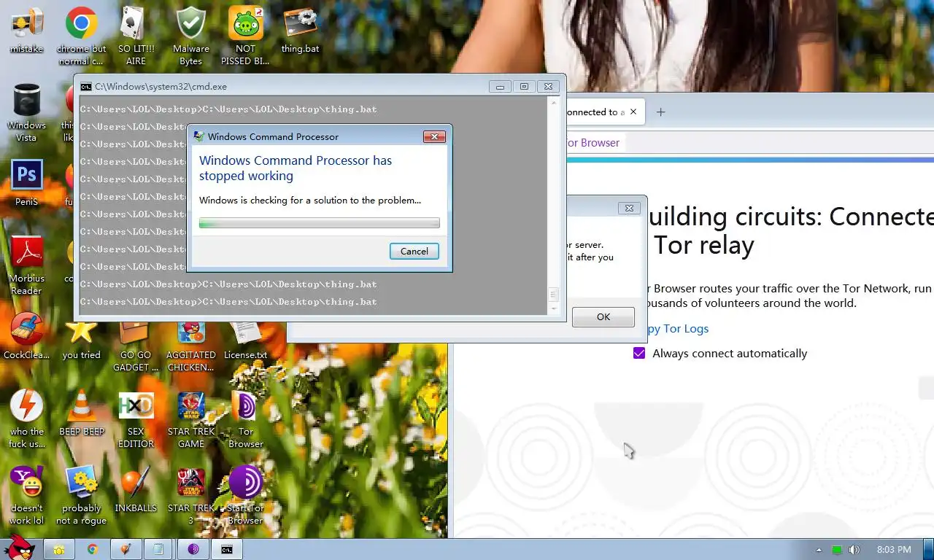Image resolution: width=934 pixels, height=560 pixels.
Task: Click last thing.bat line in cmd.exe
Action: [x=228, y=301]
